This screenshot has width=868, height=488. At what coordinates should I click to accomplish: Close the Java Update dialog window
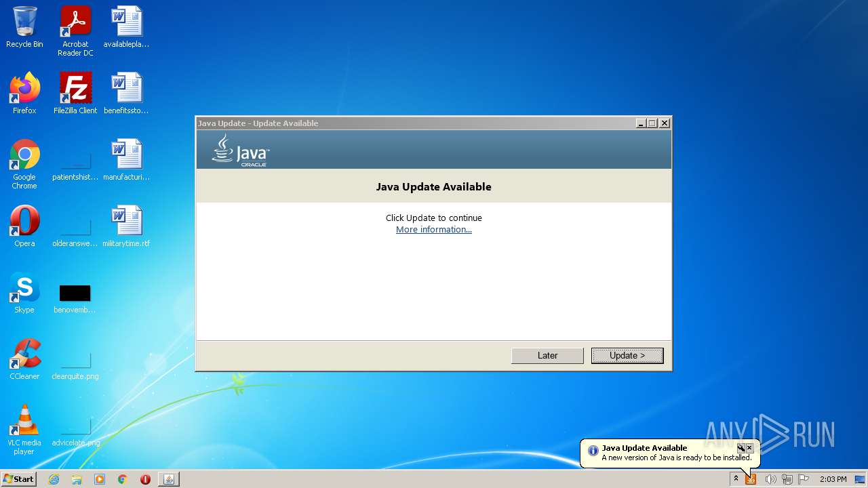665,123
